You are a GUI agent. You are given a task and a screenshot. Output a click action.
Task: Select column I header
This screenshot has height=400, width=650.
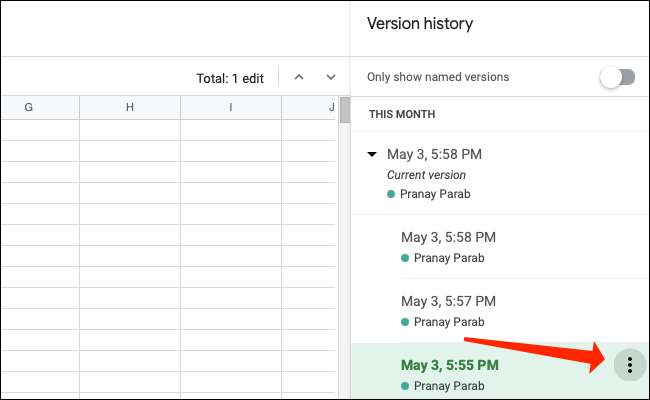coord(231,107)
